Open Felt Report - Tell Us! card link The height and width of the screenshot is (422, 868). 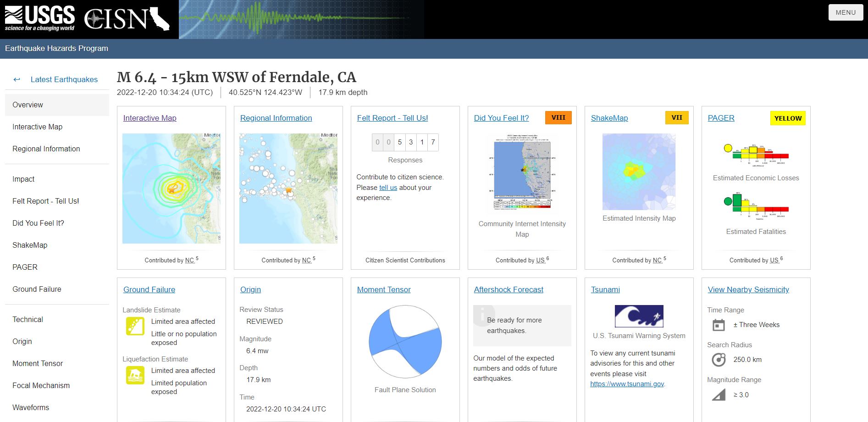[x=393, y=118]
